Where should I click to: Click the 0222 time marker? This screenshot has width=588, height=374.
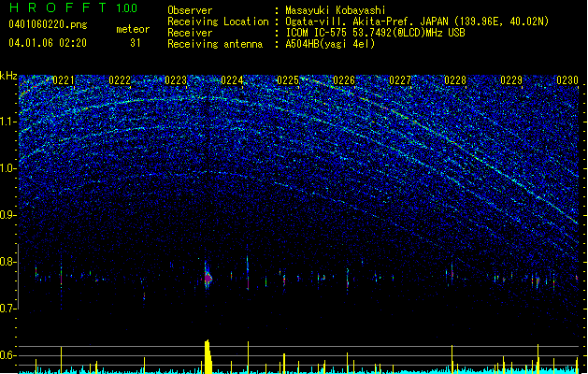click(x=120, y=80)
